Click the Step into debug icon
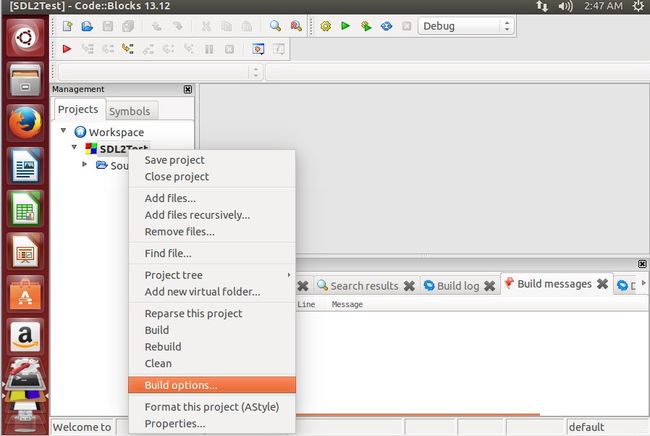This screenshot has width=650, height=436. tap(128, 49)
